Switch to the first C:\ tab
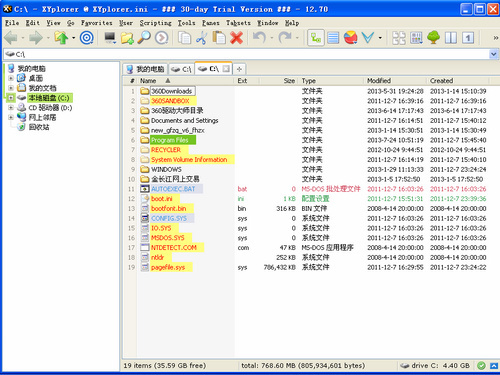500x375 pixels. tap(181, 69)
